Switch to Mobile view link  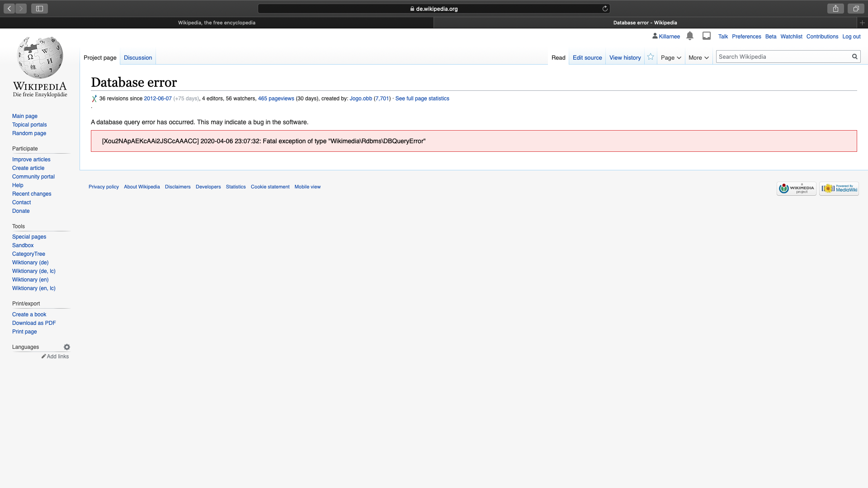click(307, 187)
